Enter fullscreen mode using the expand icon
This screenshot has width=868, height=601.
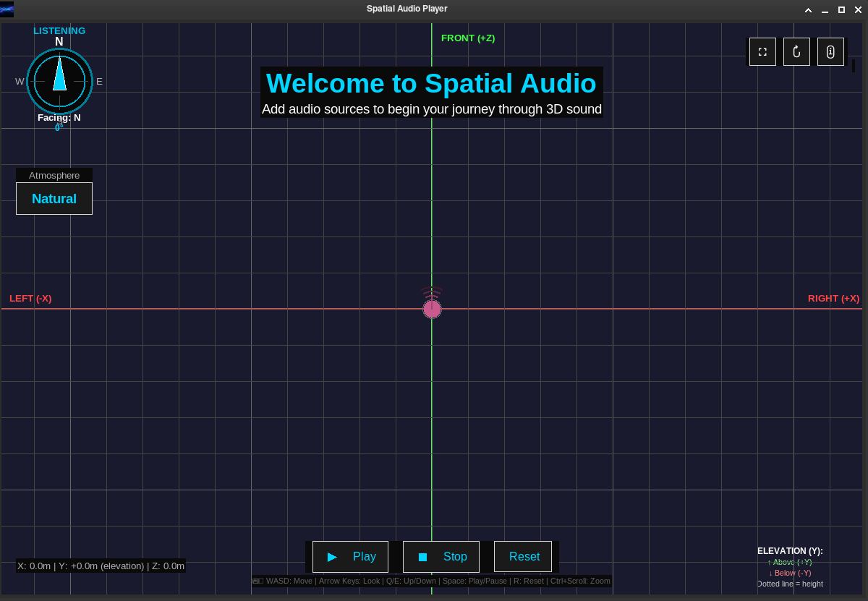[762, 51]
